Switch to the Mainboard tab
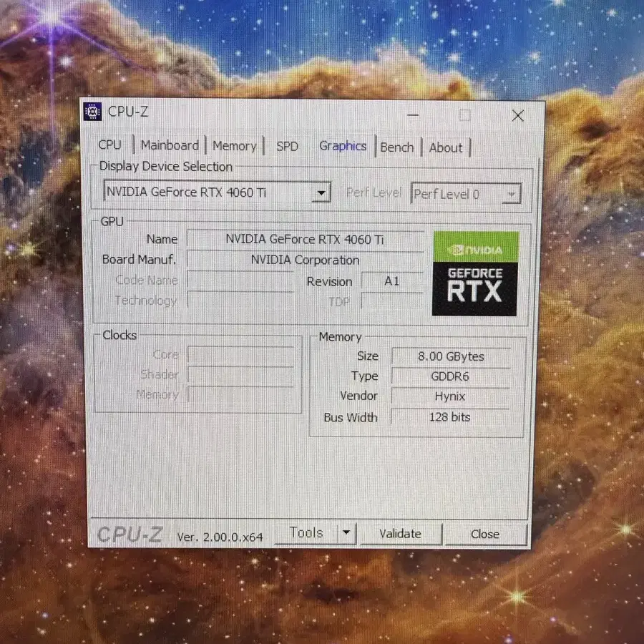Viewport: 644px width, 644px height. click(170, 145)
